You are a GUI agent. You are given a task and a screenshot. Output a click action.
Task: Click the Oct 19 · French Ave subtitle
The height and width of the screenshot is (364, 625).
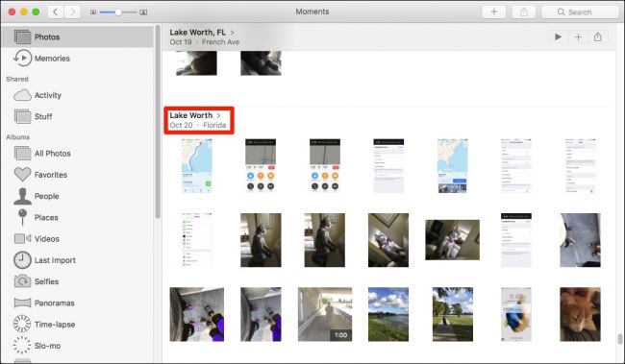pos(205,42)
